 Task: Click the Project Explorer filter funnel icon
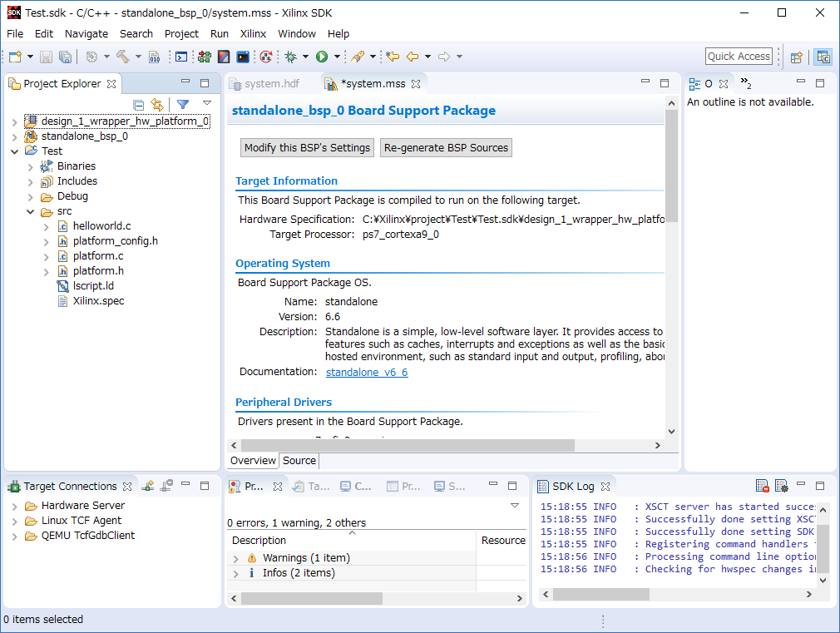tap(183, 104)
